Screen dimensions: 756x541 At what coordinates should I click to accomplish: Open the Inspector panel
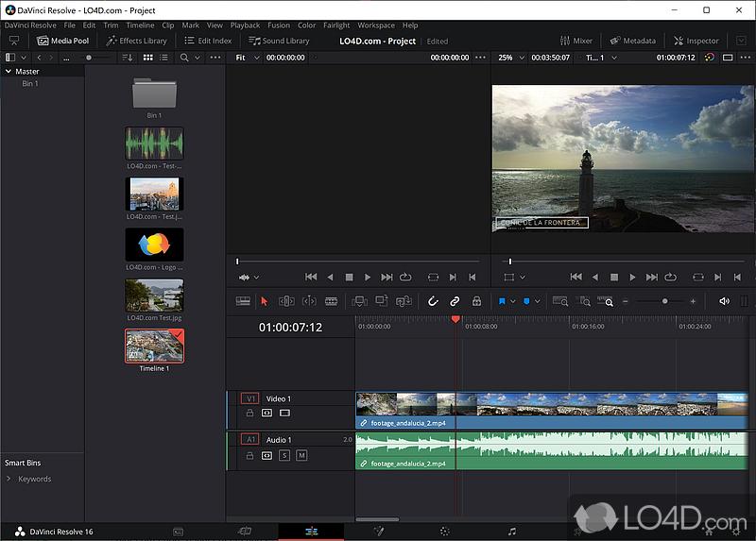[696, 41]
